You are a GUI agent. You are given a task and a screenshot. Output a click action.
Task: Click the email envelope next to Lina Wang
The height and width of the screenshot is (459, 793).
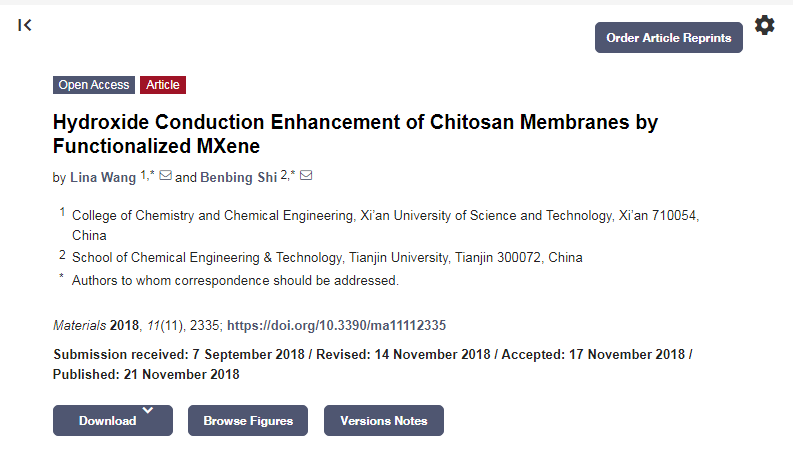point(166,176)
